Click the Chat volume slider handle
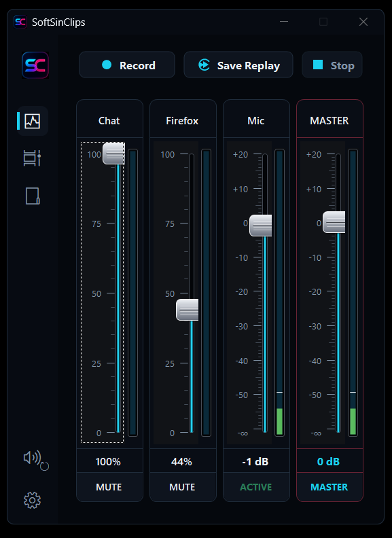Image resolution: width=392 pixels, height=538 pixels. click(113, 154)
